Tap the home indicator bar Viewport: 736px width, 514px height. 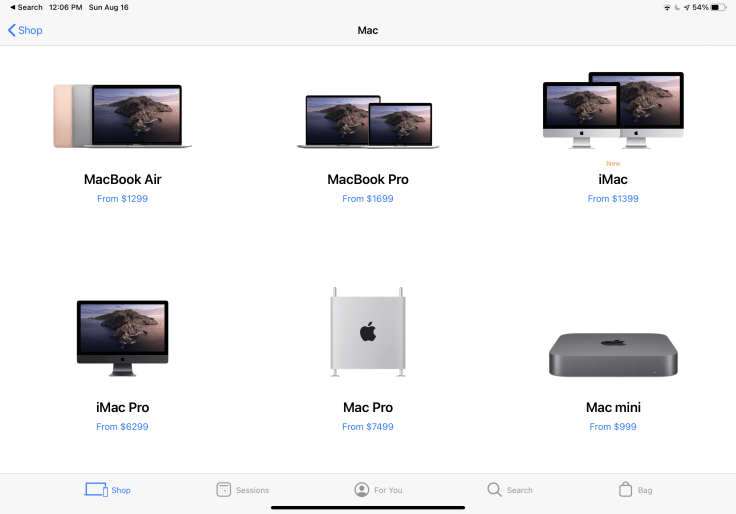[368, 507]
